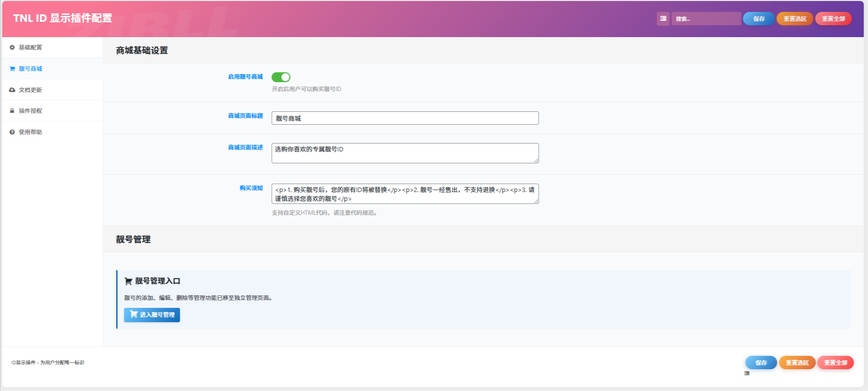Click the lock icon beside 插件授权
Screen dimensions: 868x391
point(12,111)
